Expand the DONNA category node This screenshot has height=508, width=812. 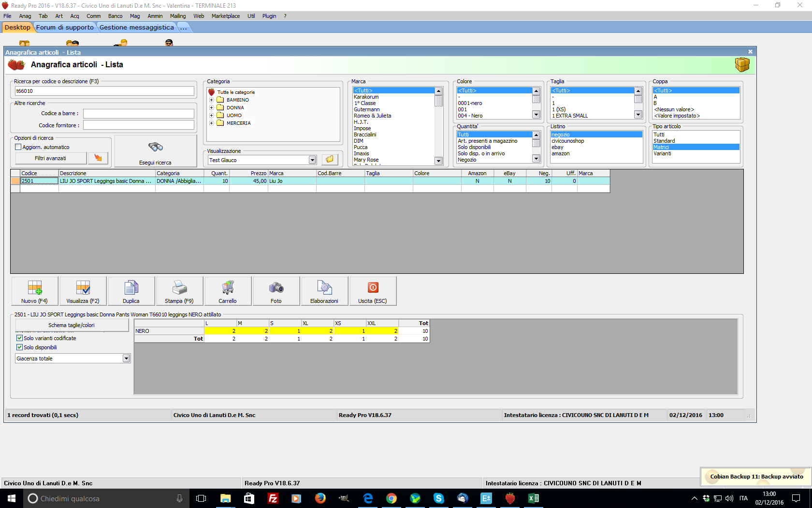[x=211, y=108]
